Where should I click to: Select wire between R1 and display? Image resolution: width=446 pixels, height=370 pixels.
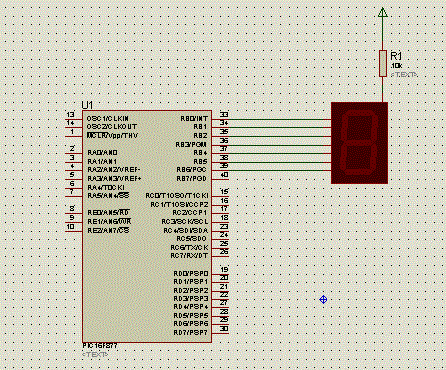pyautogui.click(x=383, y=89)
